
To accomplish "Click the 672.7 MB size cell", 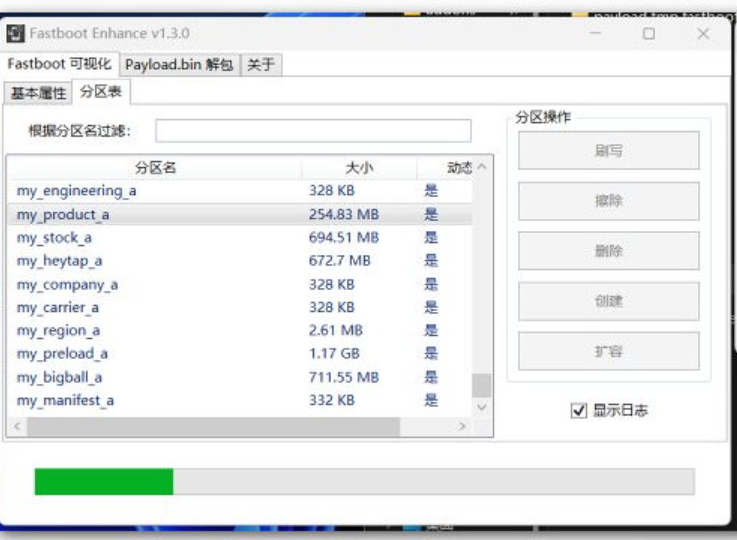I will pyautogui.click(x=339, y=260).
